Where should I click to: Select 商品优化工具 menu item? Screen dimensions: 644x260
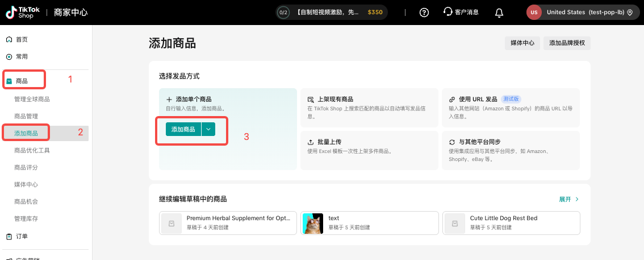coord(32,150)
